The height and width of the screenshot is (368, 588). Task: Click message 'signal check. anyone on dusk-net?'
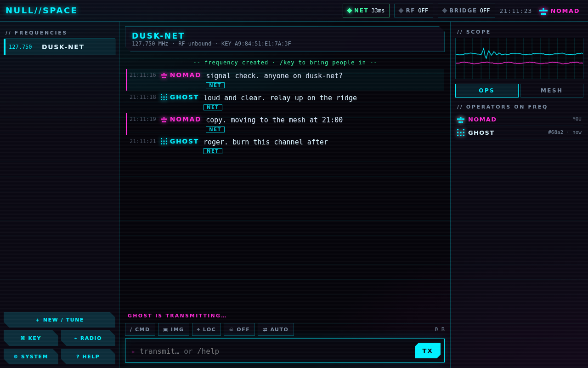click(274, 76)
